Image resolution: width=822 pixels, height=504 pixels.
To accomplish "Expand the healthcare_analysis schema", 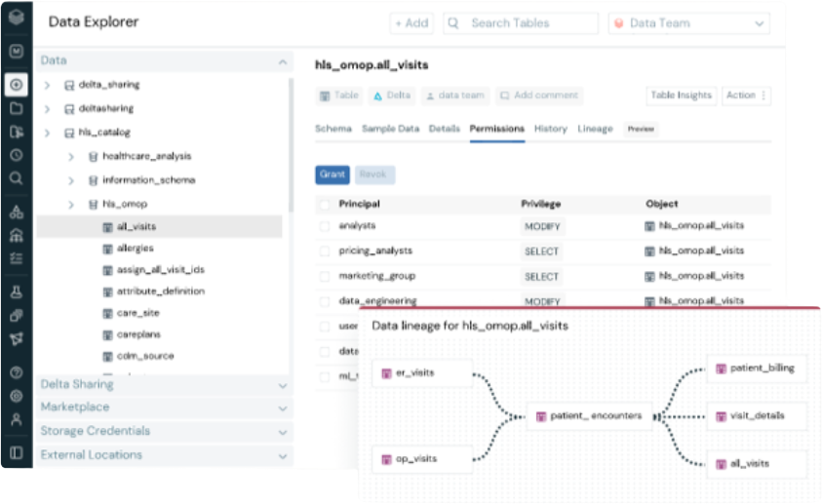I will (x=71, y=157).
